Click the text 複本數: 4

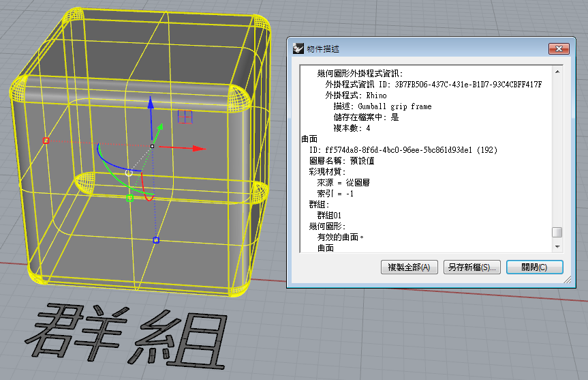click(352, 128)
